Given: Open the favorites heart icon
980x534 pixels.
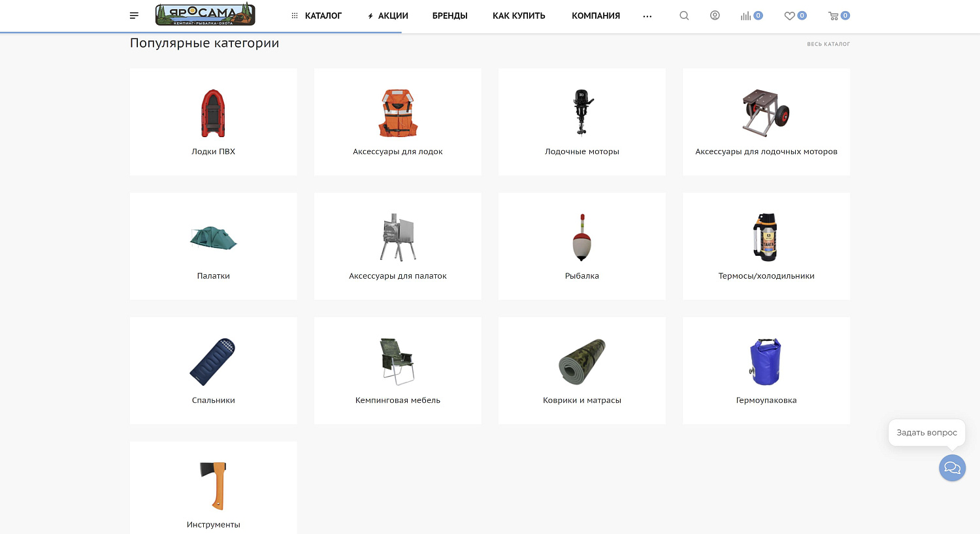Looking at the screenshot, I should pyautogui.click(x=790, y=16).
